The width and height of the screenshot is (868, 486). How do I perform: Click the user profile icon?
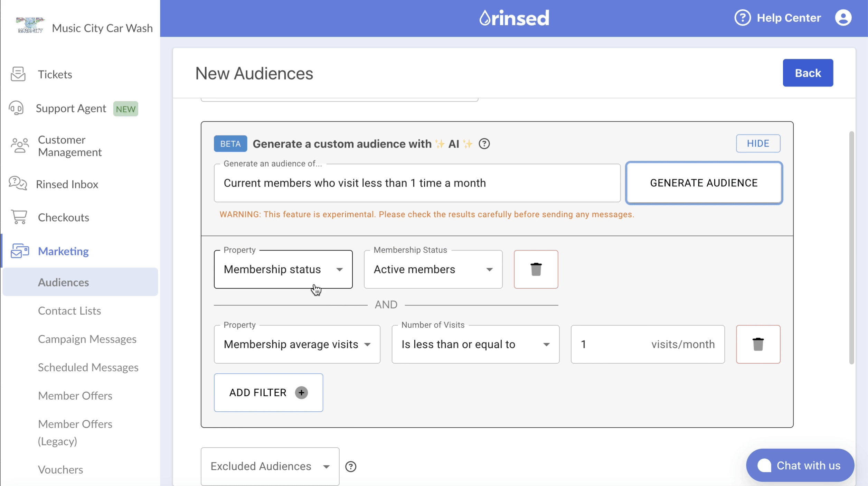point(843,18)
